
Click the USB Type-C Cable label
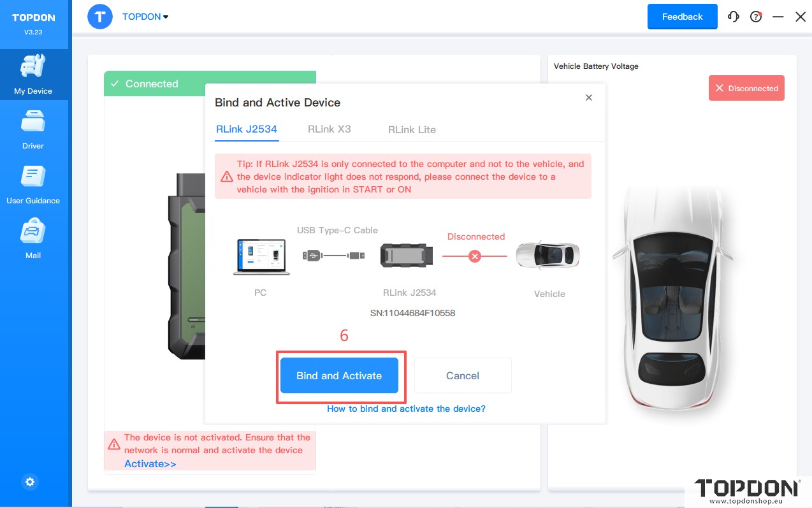click(x=337, y=230)
